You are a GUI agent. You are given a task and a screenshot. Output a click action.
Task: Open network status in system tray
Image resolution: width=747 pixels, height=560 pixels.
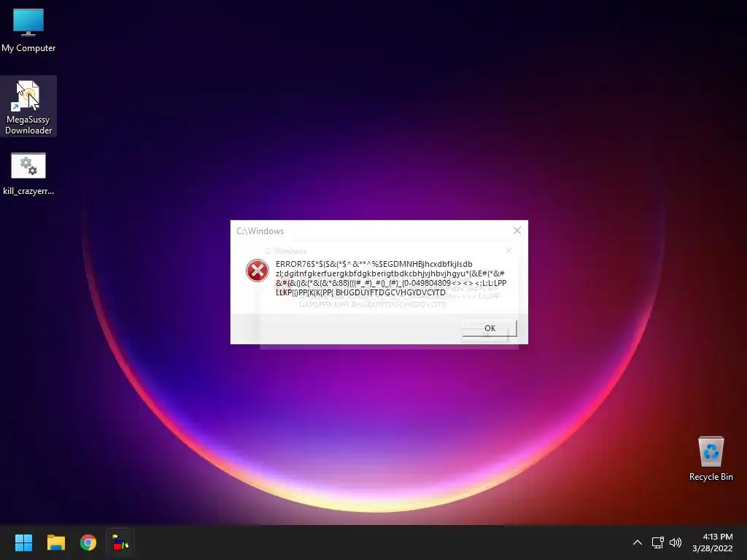pos(658,542)
